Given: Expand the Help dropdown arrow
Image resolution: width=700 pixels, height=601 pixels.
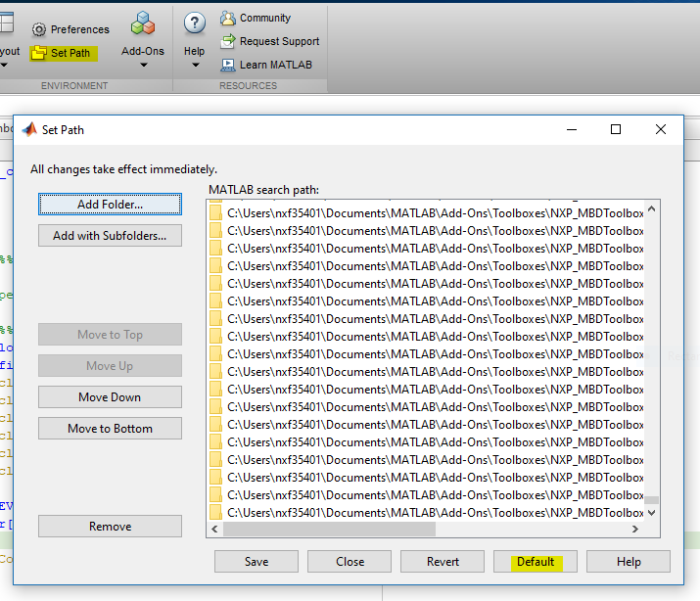Looking at the screenshot, I should [x=195, y=66].
